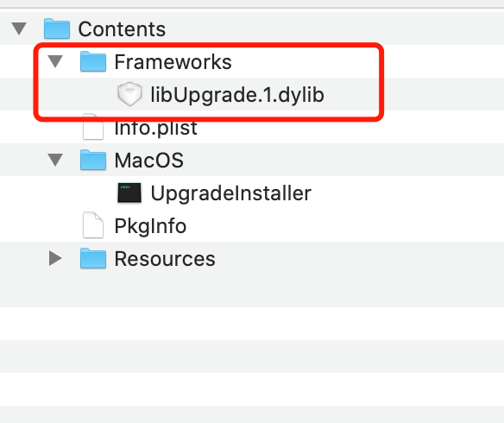Click the Resources folder icon
Screen dimensions: 504x423
click(93, 258)
